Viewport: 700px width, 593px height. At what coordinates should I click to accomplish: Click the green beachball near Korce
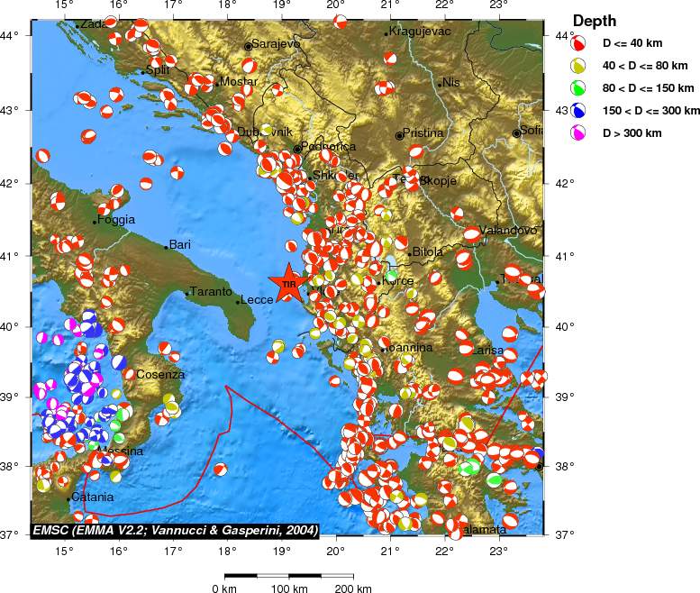pyautogui.click(x=392, y=276)
